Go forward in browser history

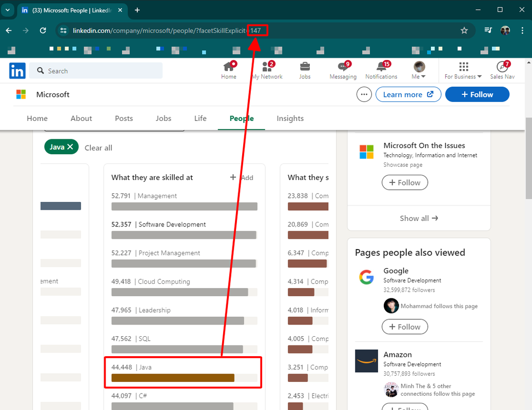[x=26, y=31]
